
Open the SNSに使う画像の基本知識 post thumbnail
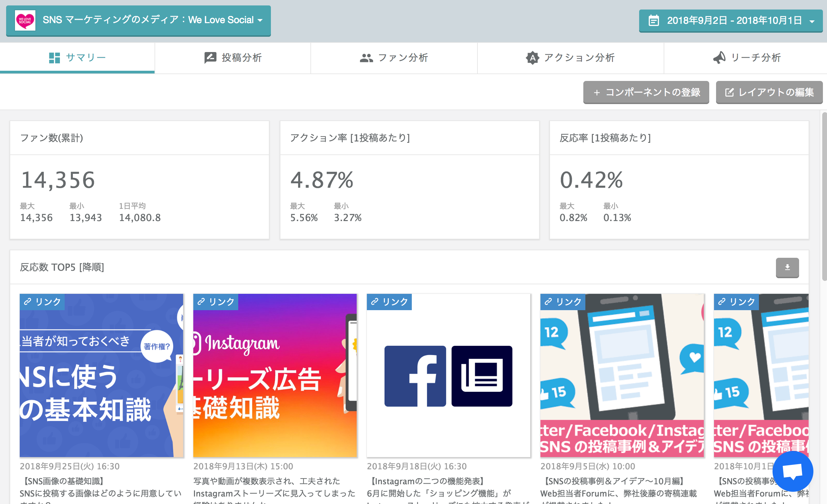click(x=101, y=375)
